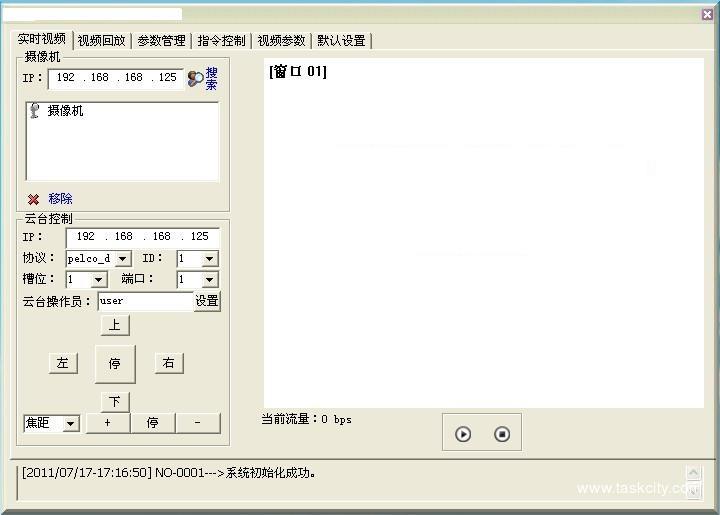Screen dimensions: 720x515
Task: Switch to 实时视频 tab
Action: click(x=42, y=39)
